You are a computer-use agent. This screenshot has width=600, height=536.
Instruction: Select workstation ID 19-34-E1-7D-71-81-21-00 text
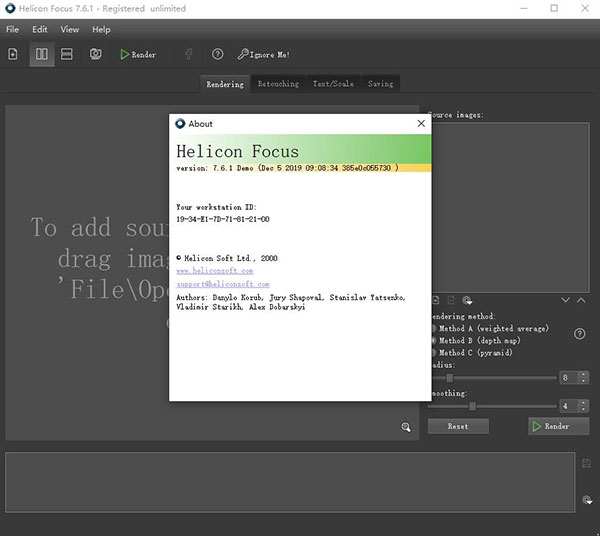point(223,219)
